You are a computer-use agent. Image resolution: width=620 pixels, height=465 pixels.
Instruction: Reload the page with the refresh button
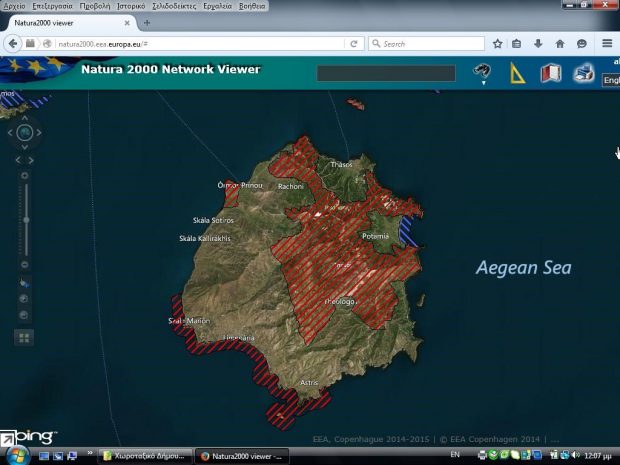click(x=354, y=44)
